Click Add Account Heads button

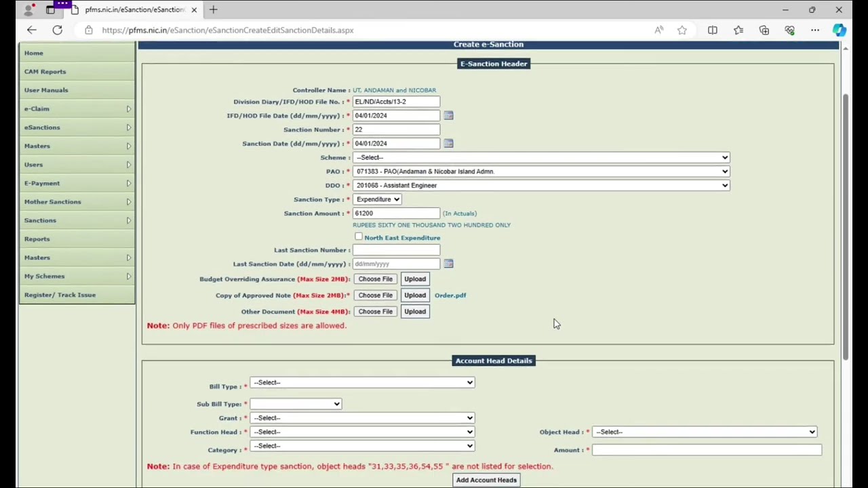click(x=486, y=480)
